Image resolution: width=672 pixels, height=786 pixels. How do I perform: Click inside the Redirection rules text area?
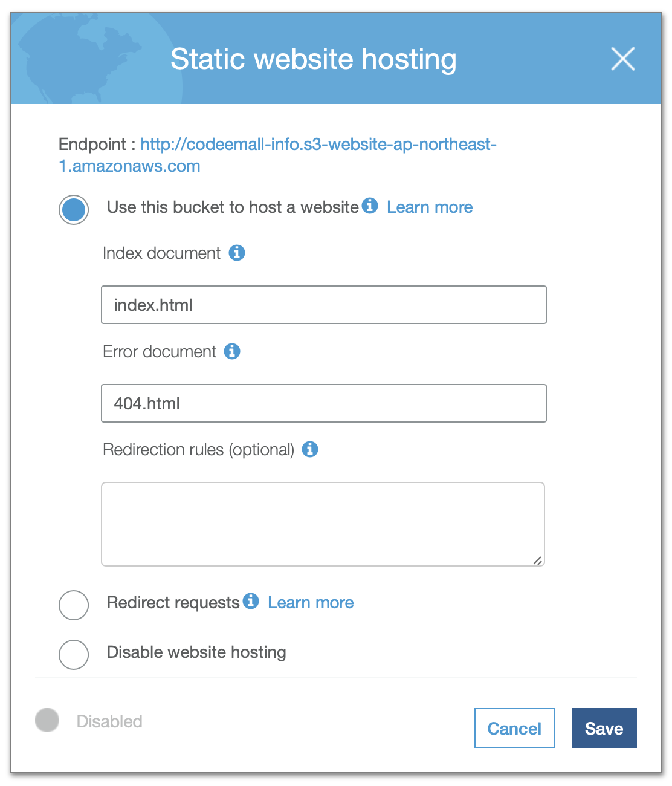[x=323, y=524]
